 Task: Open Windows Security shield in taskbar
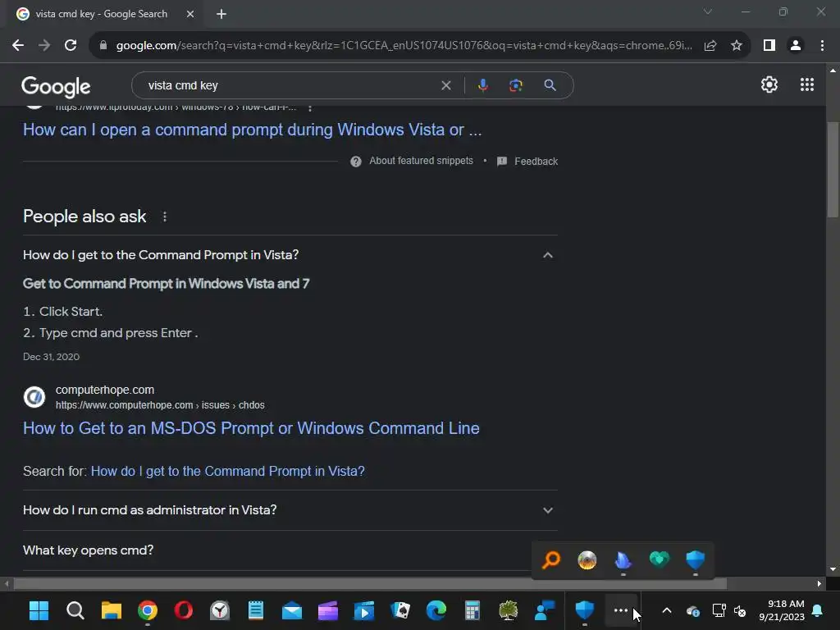[584, 610]
